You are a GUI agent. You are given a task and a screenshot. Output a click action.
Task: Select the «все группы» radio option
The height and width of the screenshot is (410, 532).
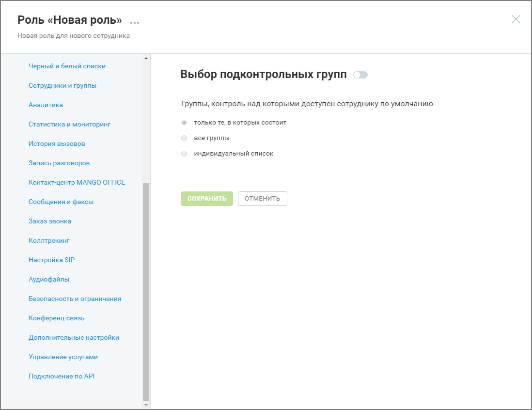point(184,138)
